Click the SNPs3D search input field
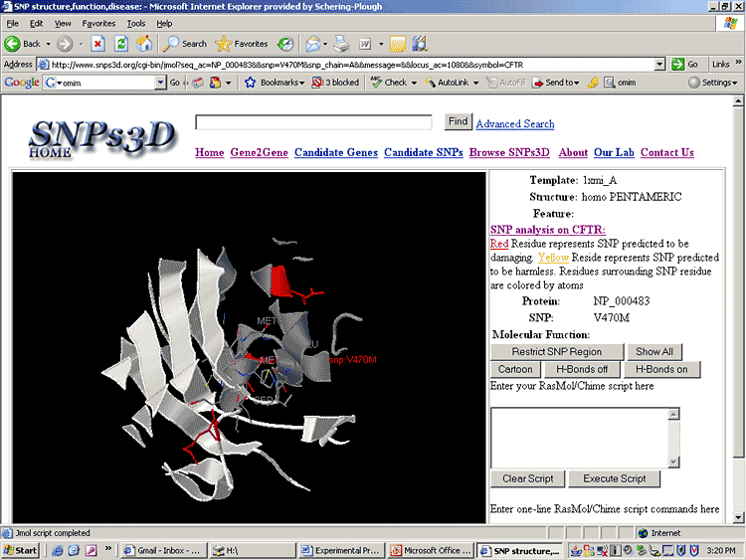746x560 pixels. coord(313,122)
